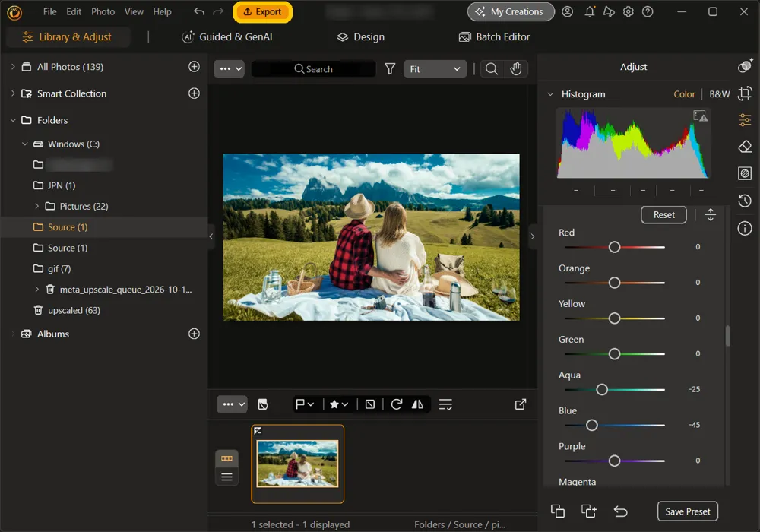Screen dimensions: 760x532
Task: Toggle before/after compare icon
Action: pyautogui.click(x=263, y=404)
